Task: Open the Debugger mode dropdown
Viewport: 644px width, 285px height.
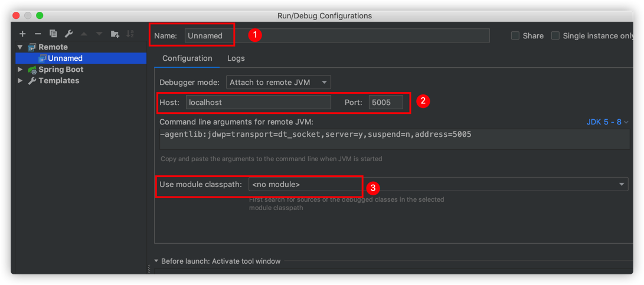Action: tap(279, 83)
